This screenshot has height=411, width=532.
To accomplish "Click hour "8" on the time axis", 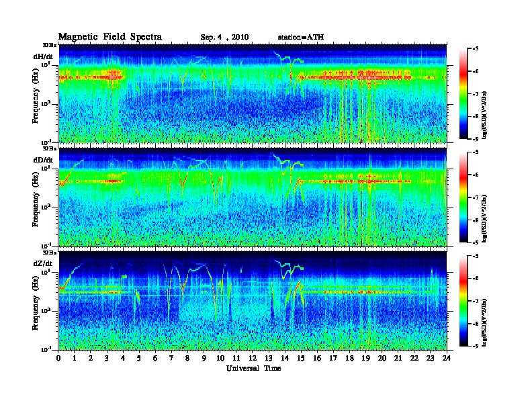I will (187, 359).
